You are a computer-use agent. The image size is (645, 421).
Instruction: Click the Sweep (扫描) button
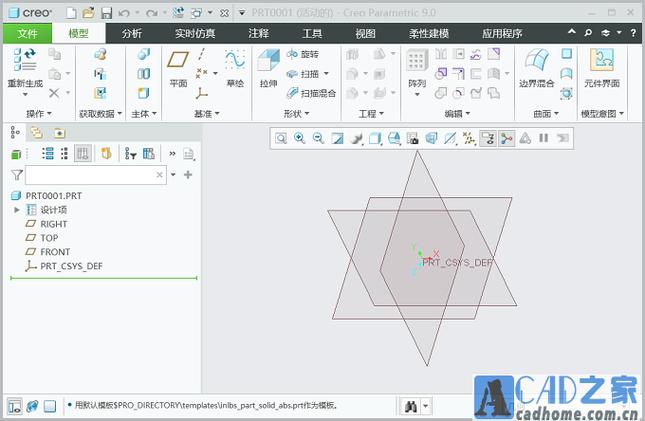(x=303, y=74)
